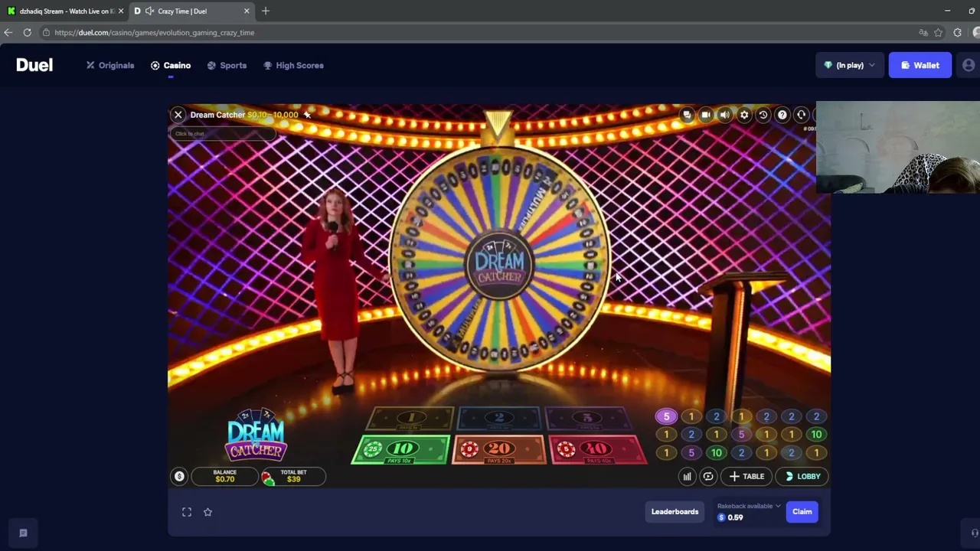The image size is (980, 551).
Task: Open the Sports section
Action: tap(227, 66)
